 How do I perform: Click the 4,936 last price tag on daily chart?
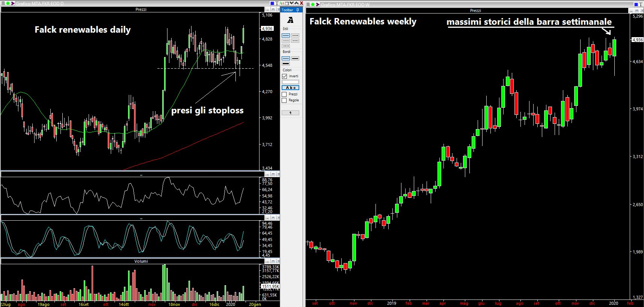point(267,29)
